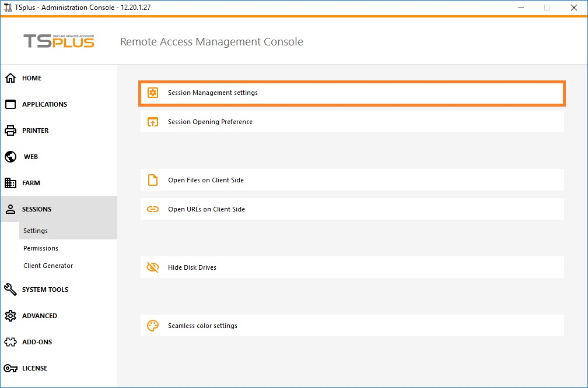Open the HOME section
Viewport: 588px width, 388px height.
click(59, 78)
